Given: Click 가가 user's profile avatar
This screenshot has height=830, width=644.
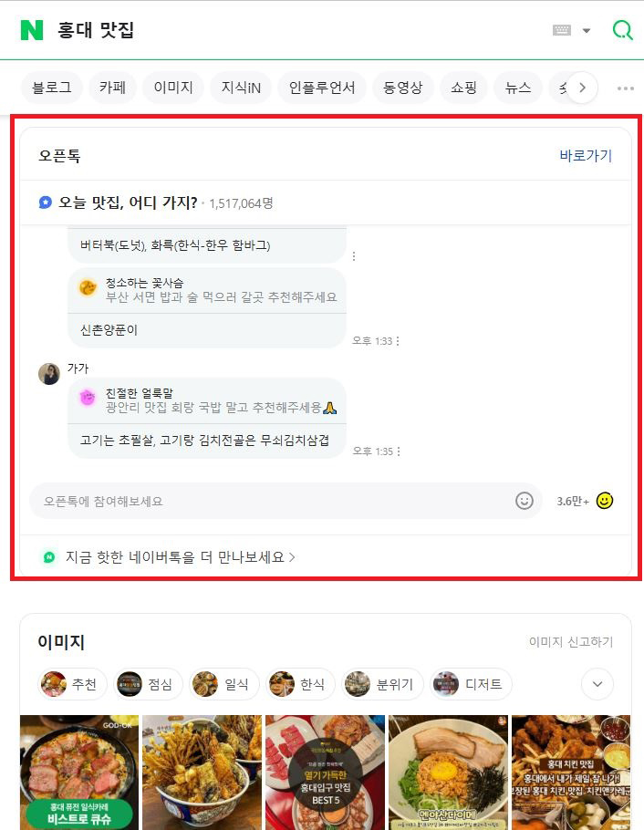Looking at the screenshot, I should click(49, 374).
